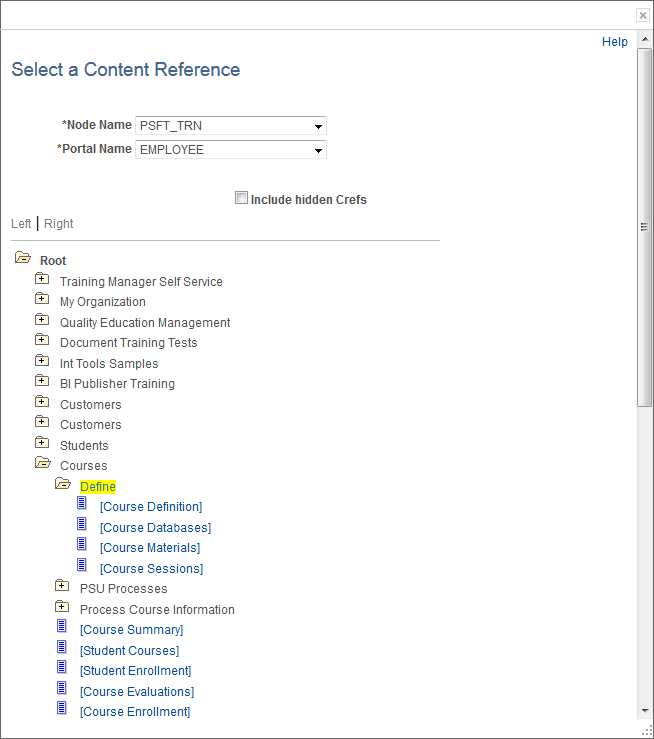654x739 pixels.
Task: Click the PSU Processes label
Action: click(x=124, y=589)
